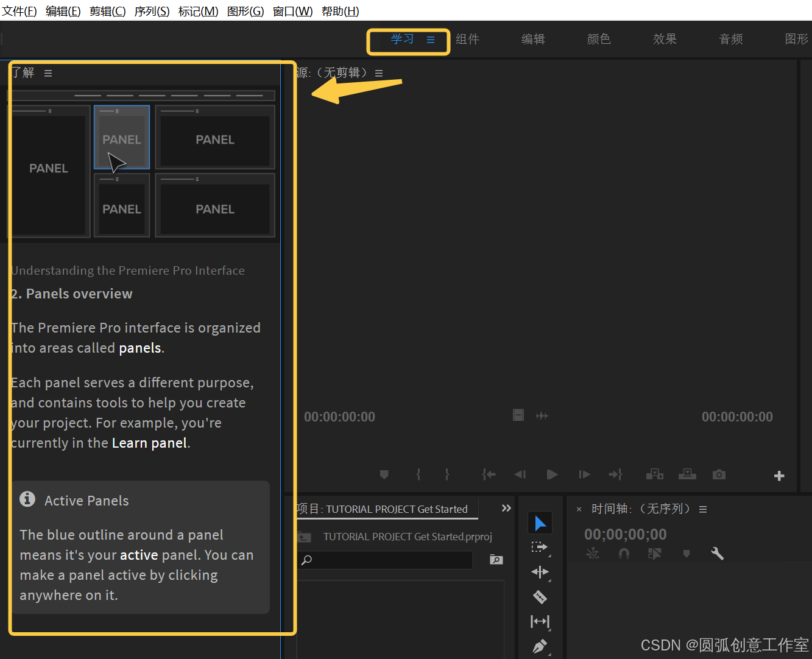This screenshot has height=659, width=812.
Task: Click the Drag Audio Only waveform icon
Action: [x=542, y=416]
